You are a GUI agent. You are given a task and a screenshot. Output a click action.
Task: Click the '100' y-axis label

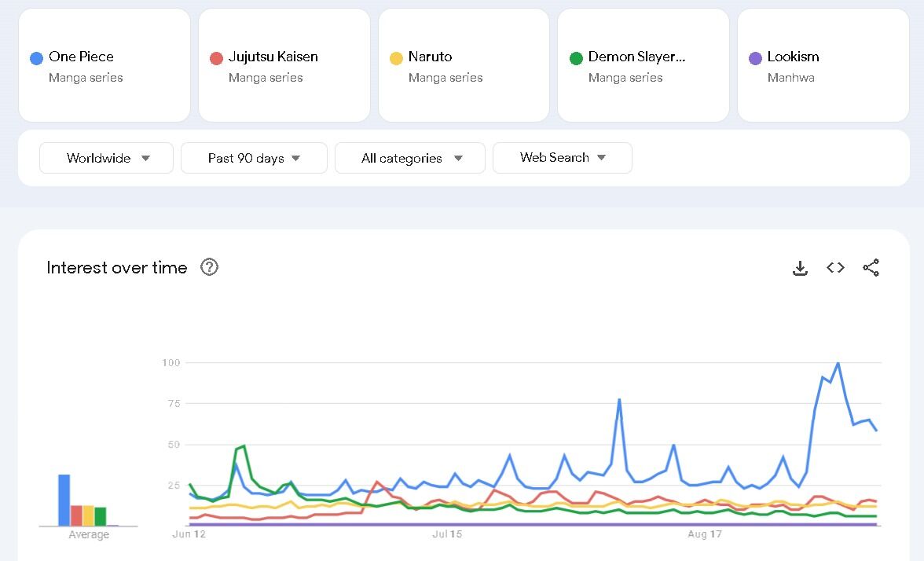point(171,362)
